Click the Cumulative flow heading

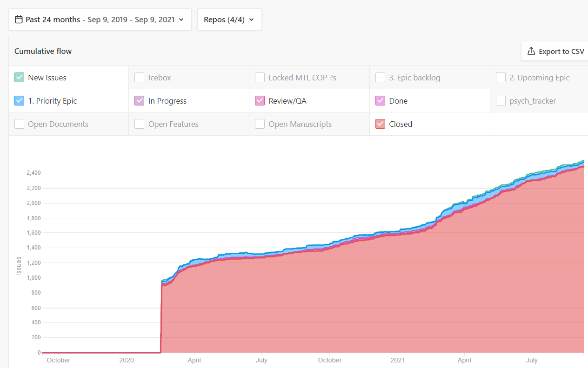tap(43, 51)
